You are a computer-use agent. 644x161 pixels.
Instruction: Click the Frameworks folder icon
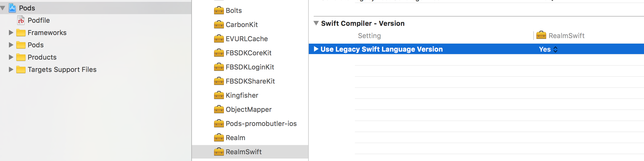(x=21, y=33)
